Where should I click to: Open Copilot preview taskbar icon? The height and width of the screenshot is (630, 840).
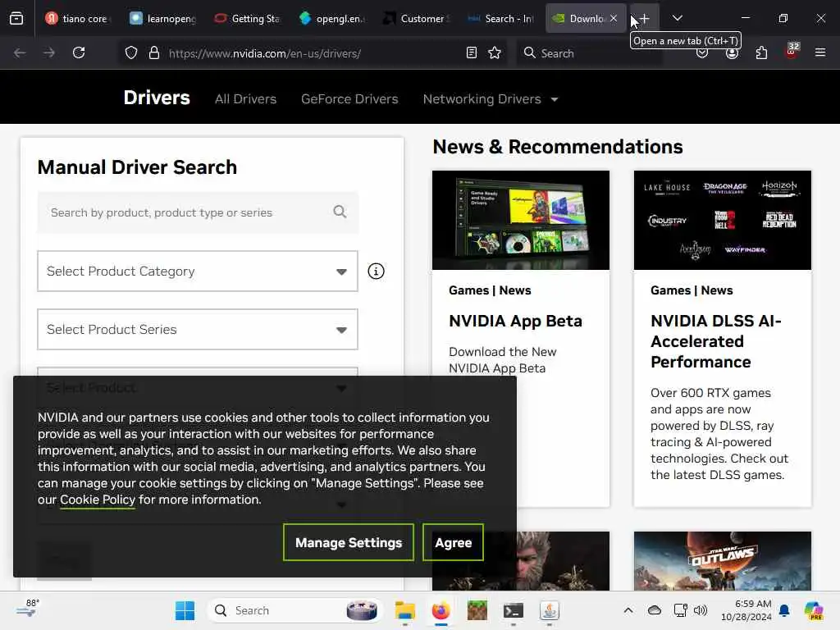point(814,610)
